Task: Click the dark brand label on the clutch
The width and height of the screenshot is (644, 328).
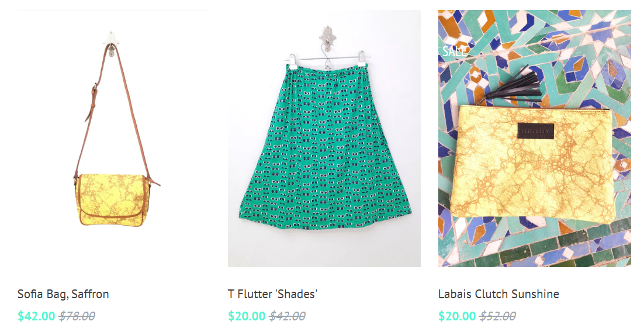Action: [536, 131]
